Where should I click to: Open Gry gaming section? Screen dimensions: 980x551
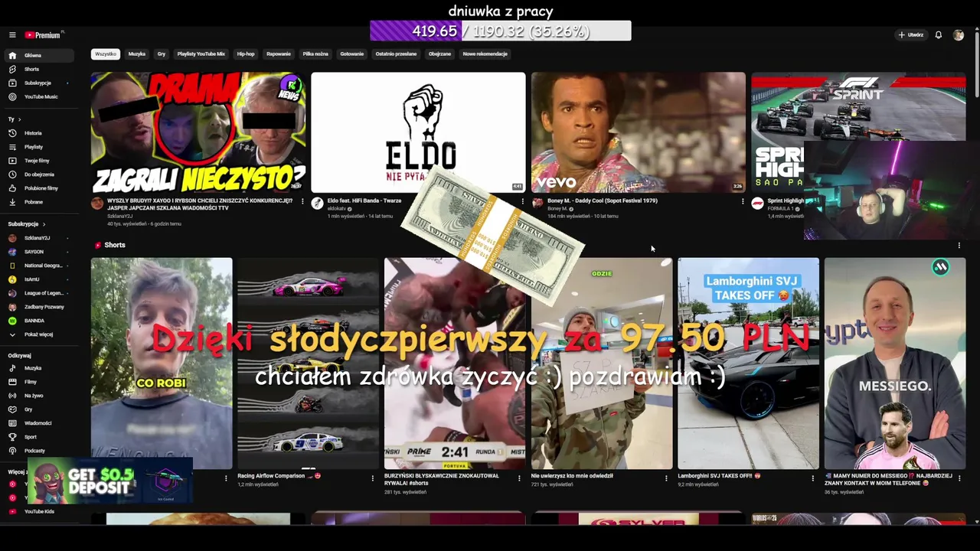41,409
